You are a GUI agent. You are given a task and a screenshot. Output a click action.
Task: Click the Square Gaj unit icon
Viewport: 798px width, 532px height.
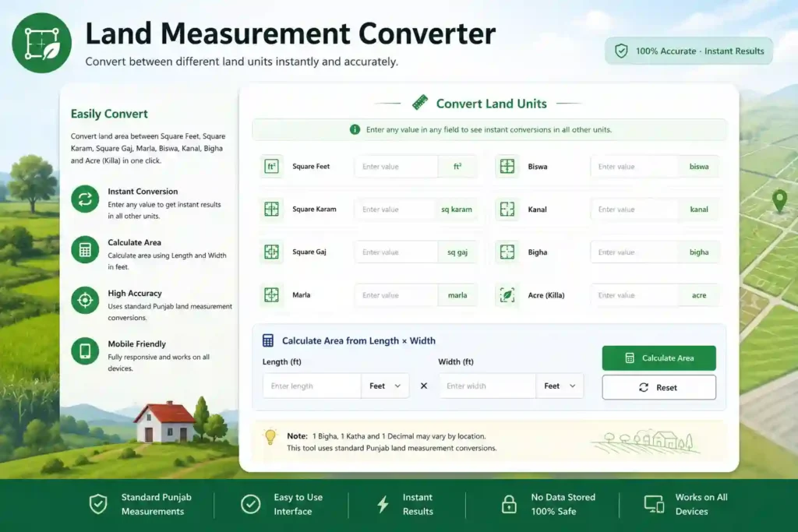pos(271,252)
